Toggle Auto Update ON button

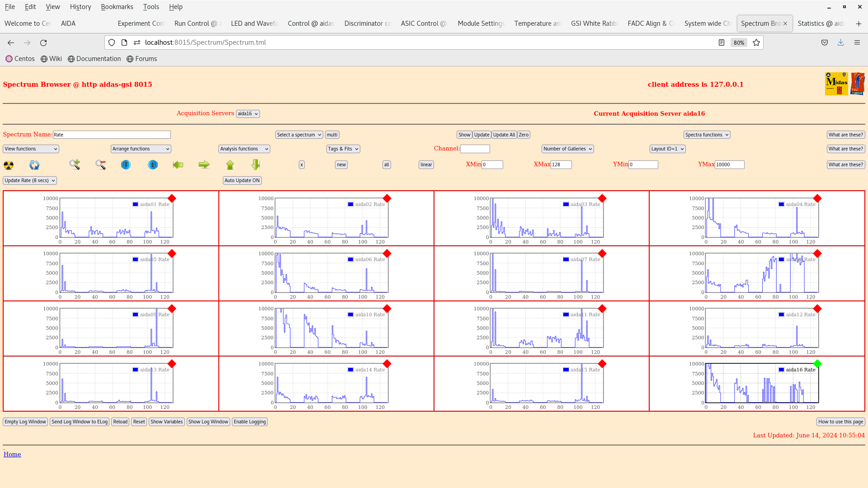tap(242, 180)
